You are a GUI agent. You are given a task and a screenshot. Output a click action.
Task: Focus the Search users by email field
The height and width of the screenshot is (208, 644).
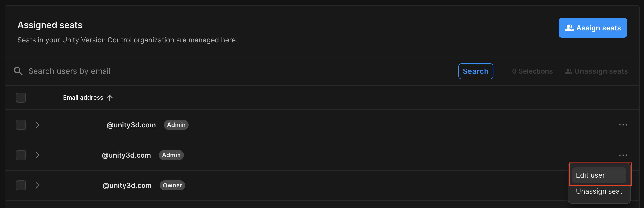coord(225,71)
